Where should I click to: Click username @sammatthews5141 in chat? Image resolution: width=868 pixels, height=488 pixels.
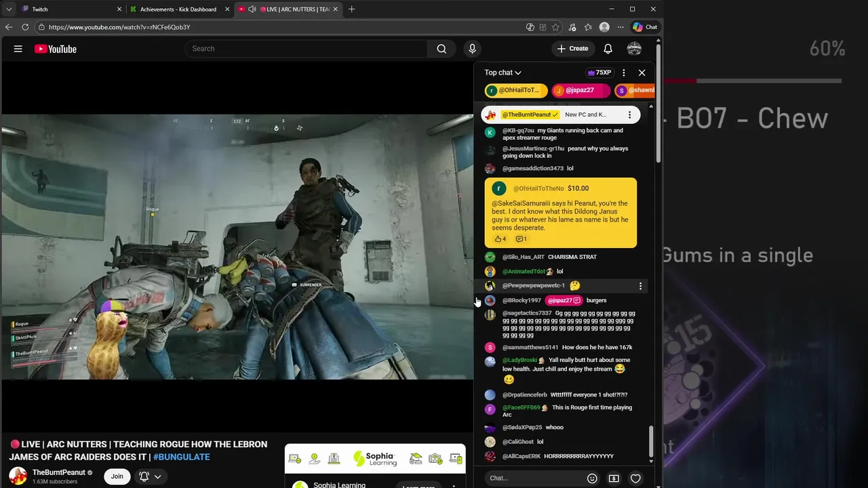530,348
